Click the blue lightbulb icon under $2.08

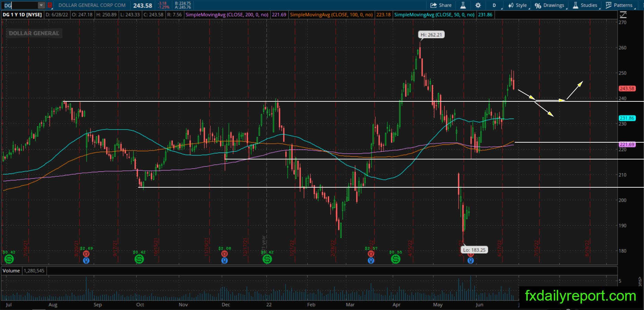click(x=224, y=261)
